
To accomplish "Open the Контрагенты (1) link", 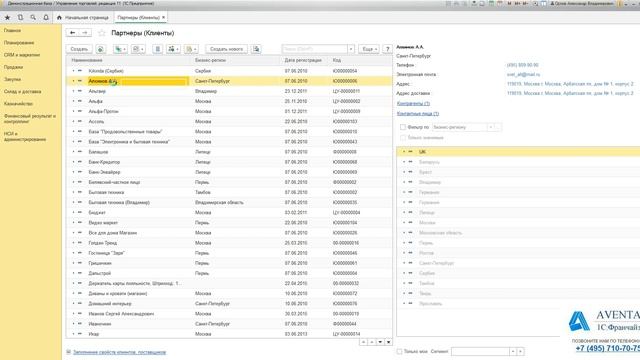I will tap(413, 104).
